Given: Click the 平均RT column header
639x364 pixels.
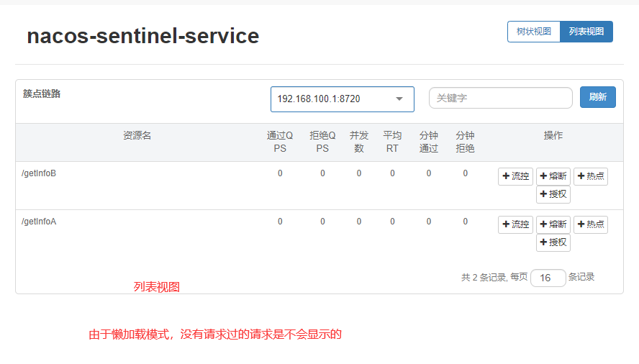Looking at the screenshot, I should tap(392, 142).
